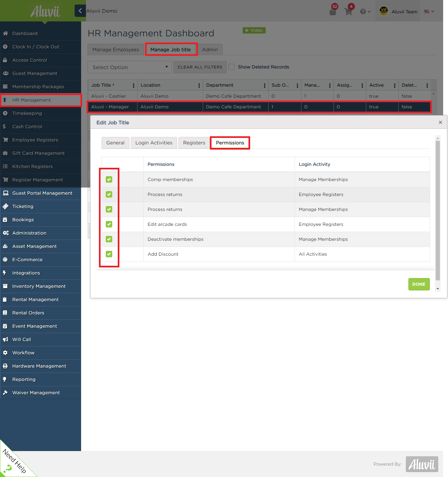Open the Admin tab
This screenshot has width=448, height=477.
[210, 49]
